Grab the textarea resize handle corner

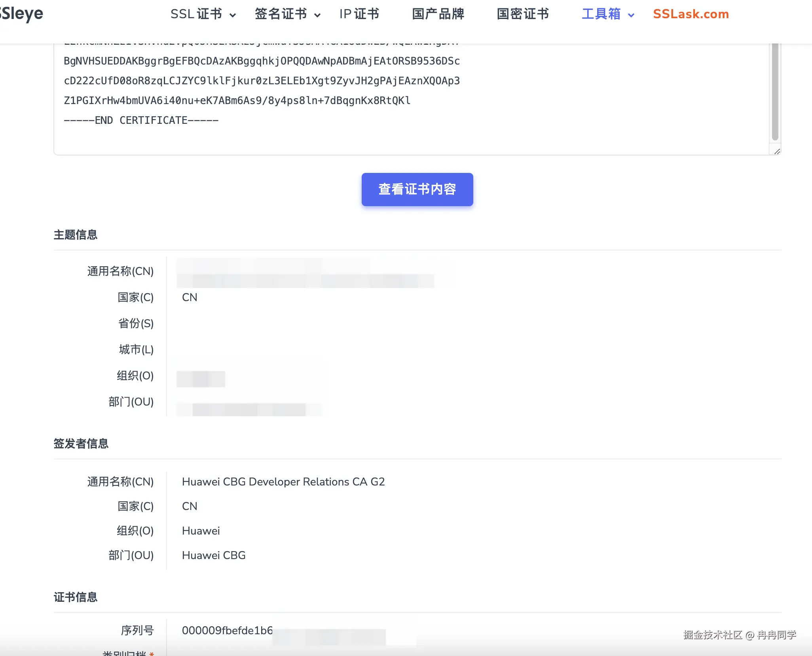click(777, 152)
